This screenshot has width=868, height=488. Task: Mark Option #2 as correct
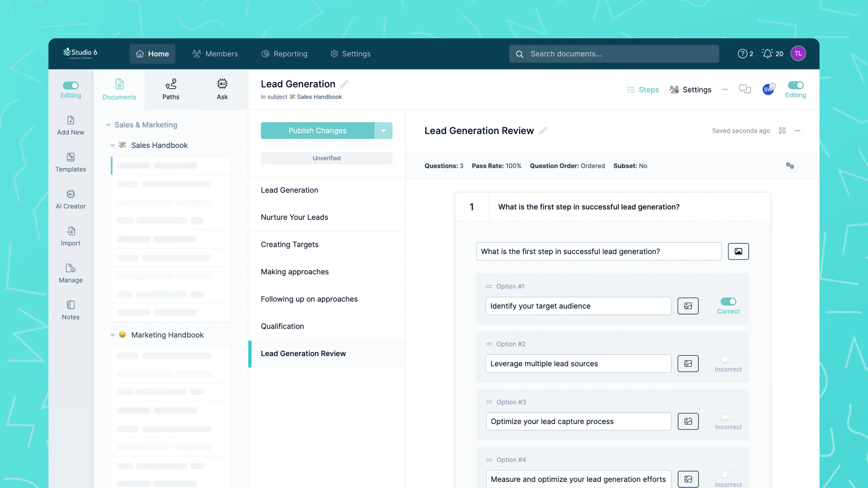tap(728, 359)
